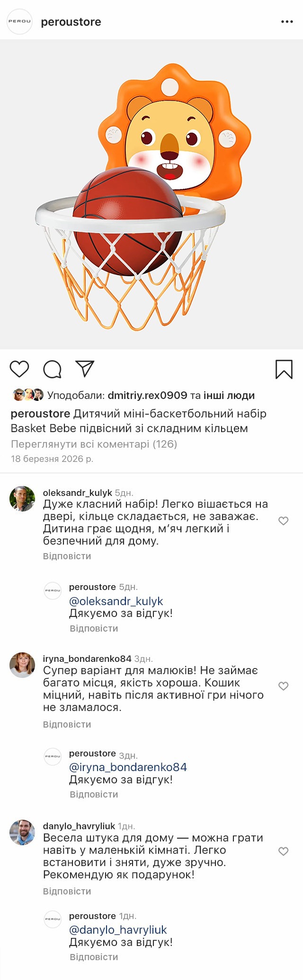Expand all 126 comments
The height and width of the screenshot is (980, 303).
pyautogui.click(x=94, y=444)
